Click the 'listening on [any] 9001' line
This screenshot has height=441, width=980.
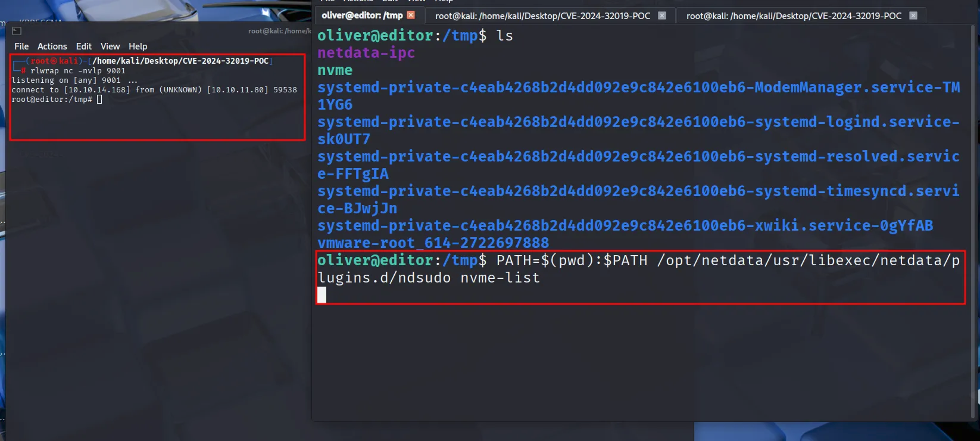click(x=74, y=80)
